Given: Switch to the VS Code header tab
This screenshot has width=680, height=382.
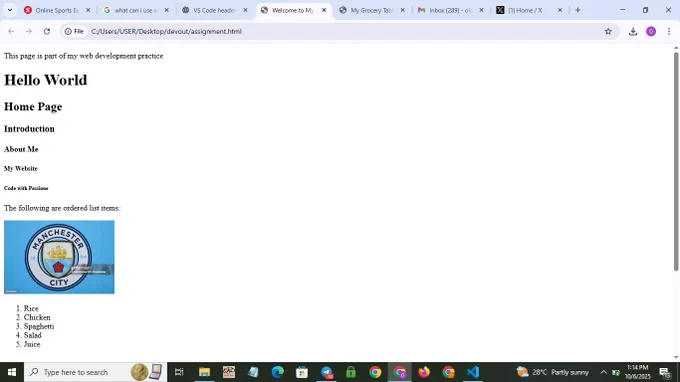Looking at the screenshot, I should (x=215, y=10).
